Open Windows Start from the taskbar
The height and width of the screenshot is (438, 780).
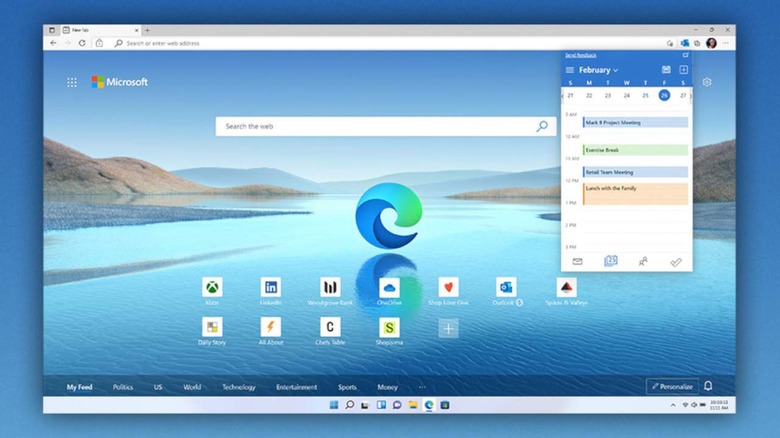(x=334, y=405)
